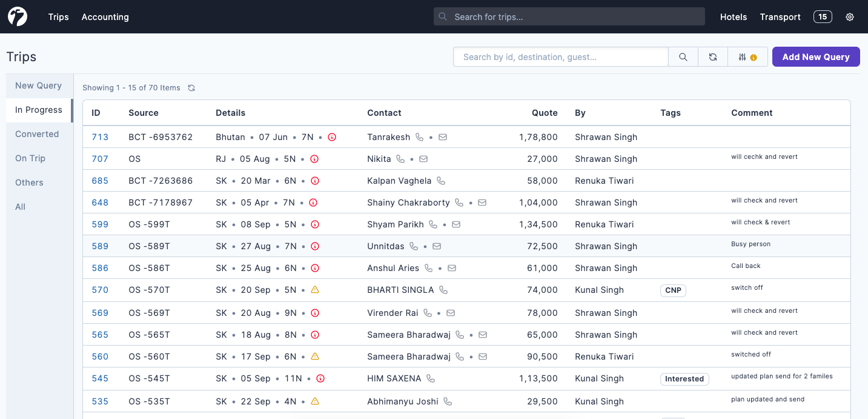Viewport: 868px width, 419px height.
Task: Select the Converted tab in the sidebar
Action: (37, 134)
